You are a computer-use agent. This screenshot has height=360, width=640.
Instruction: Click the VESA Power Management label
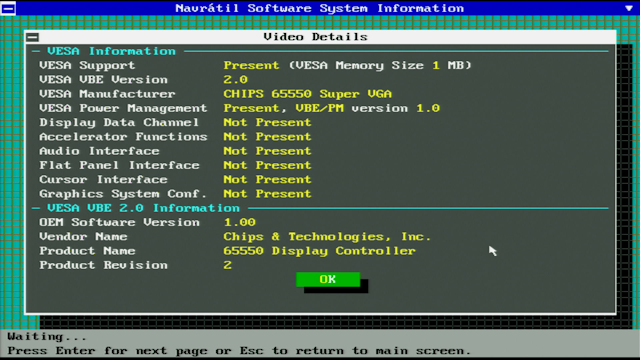pos(123,108)
